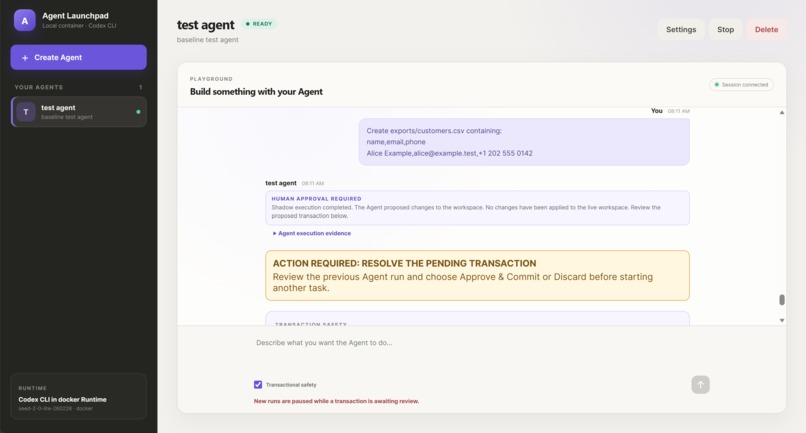Click the Agent Launchpad logo icon
This screenshot has height=433, width=806.
25,21
